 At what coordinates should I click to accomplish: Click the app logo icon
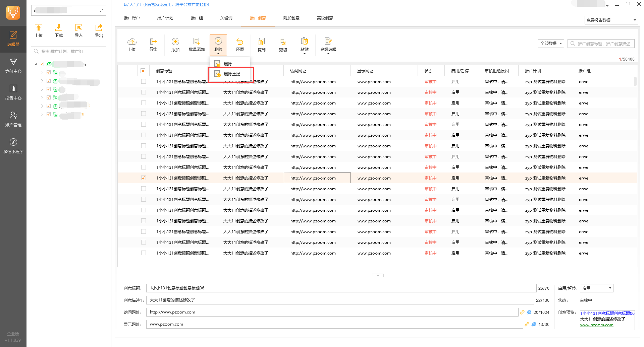[13, 13]
